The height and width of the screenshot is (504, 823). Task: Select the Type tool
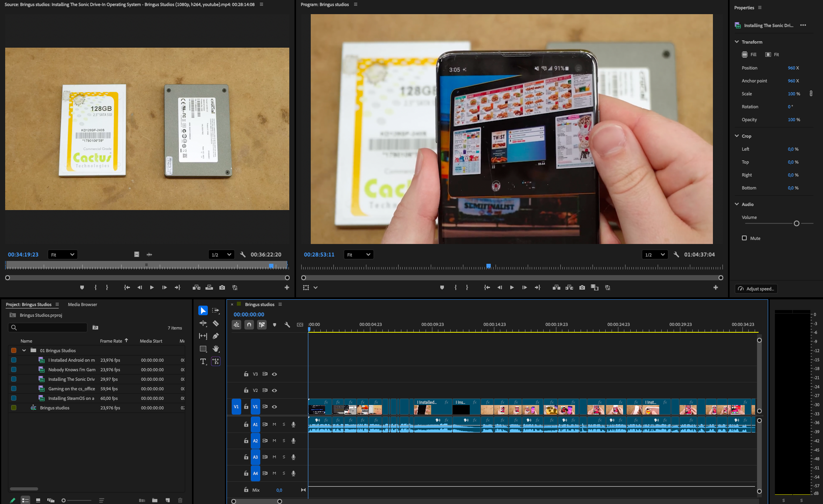click(x=203, y=361)
